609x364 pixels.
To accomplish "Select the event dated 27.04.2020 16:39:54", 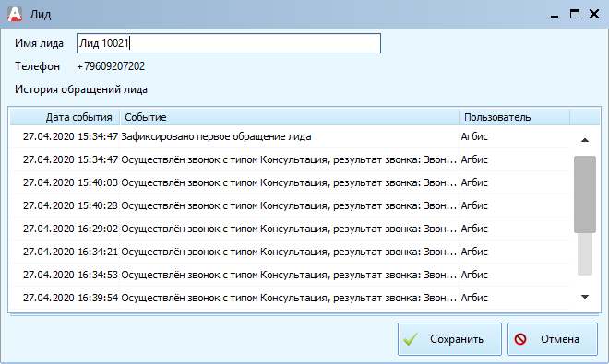I will tap(290, 298).
